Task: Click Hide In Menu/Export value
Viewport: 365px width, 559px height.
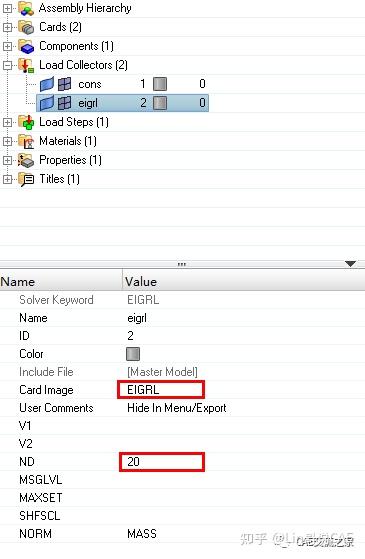Action: 177,408
